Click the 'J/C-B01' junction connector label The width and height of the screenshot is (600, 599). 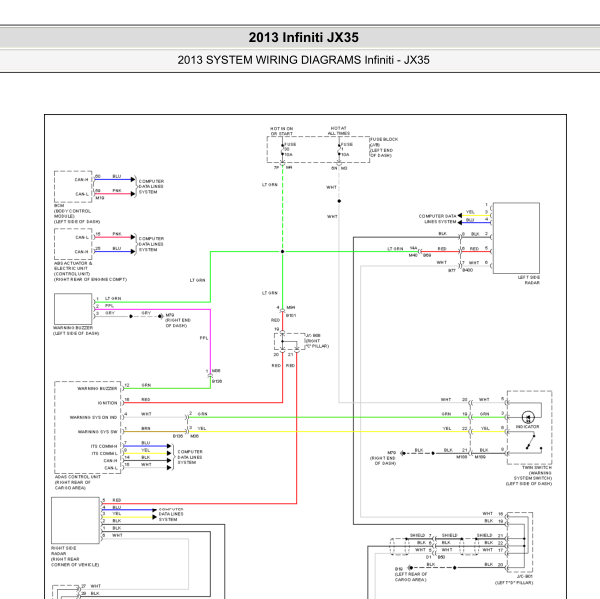point(525,576)
